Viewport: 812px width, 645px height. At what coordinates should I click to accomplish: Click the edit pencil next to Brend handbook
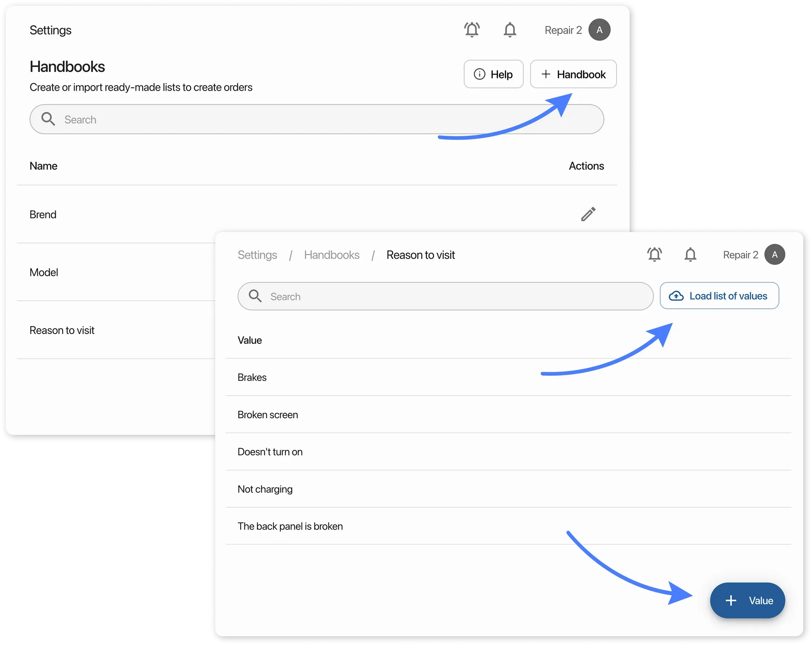(x=588, y=214)
